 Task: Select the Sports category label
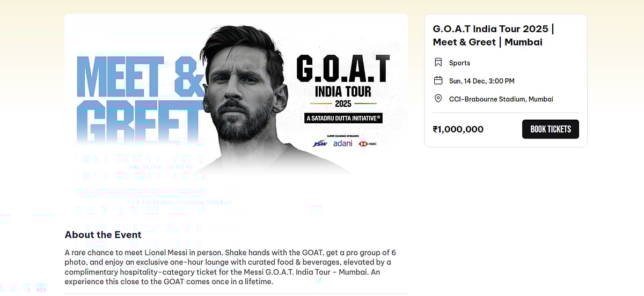[x=459, y=63]
